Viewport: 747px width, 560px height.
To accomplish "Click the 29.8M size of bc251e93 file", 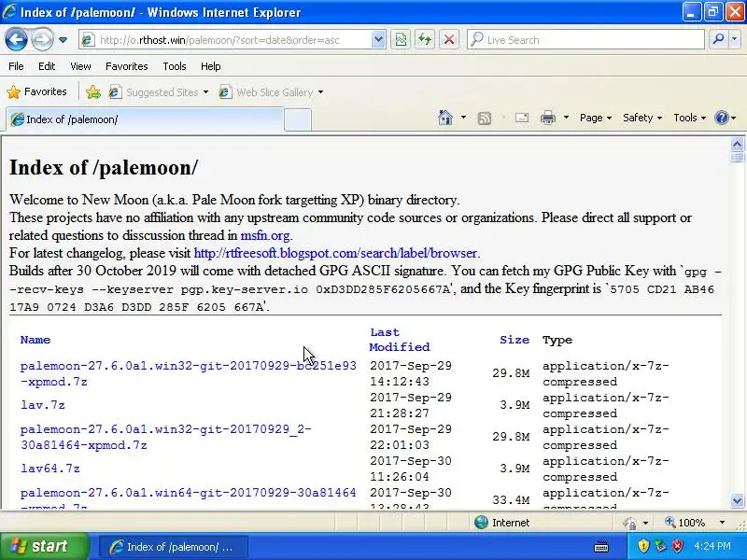I will (x=511, y=373).
